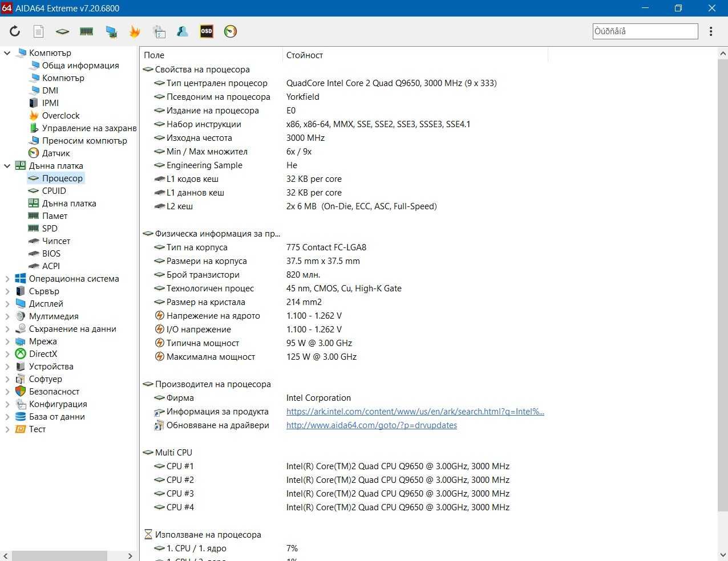The image size is (728, 561).
Task: Click the tree horizontal scrollbar right arrow
Action: tap(130, 556)
